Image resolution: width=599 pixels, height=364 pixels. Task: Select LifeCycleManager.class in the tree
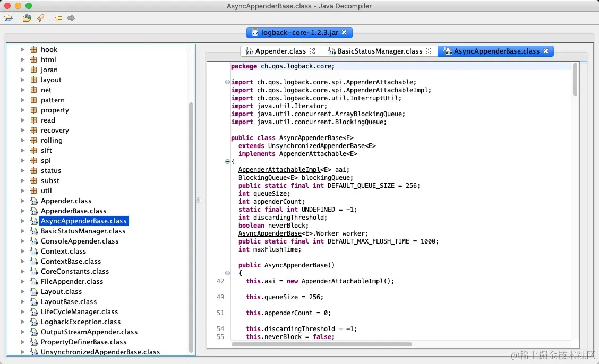(80, 311)
